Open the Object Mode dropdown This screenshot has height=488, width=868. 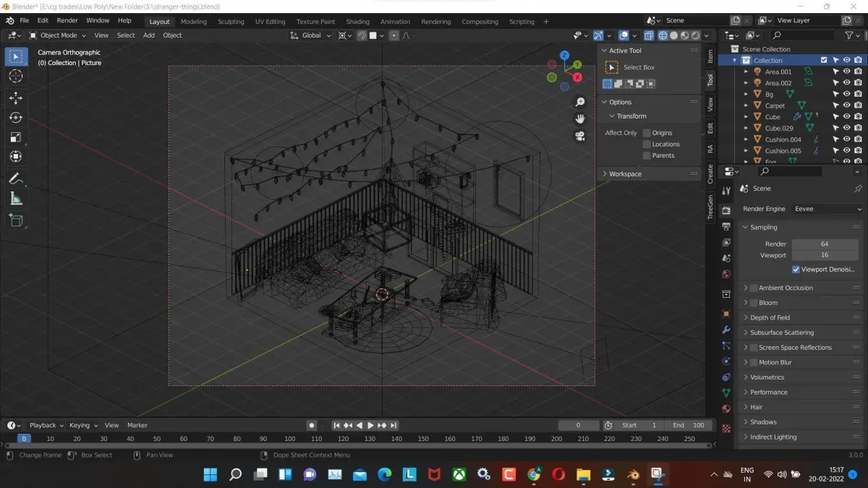point(58,35)
